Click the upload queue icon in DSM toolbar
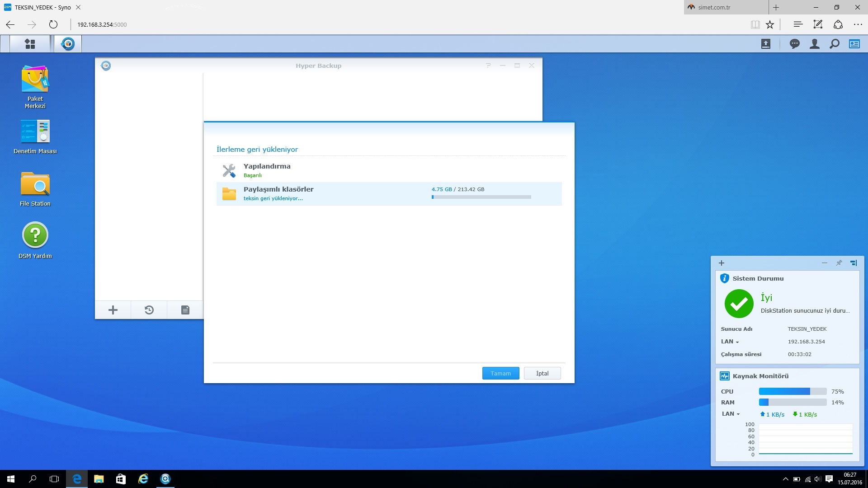The width and height of the screenshot is (868, 488). tap(766, 44)
